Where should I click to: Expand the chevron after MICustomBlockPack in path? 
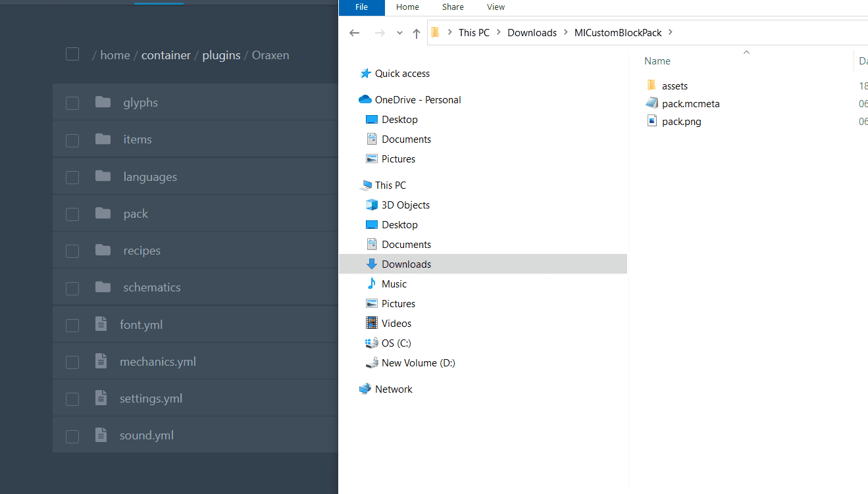coord(670,33)
